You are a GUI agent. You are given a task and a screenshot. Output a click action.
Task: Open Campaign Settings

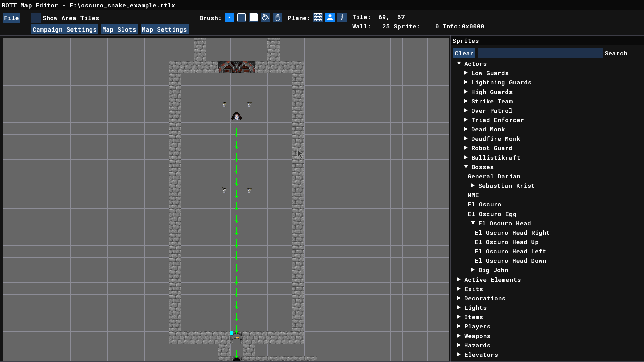coord(64,29)
